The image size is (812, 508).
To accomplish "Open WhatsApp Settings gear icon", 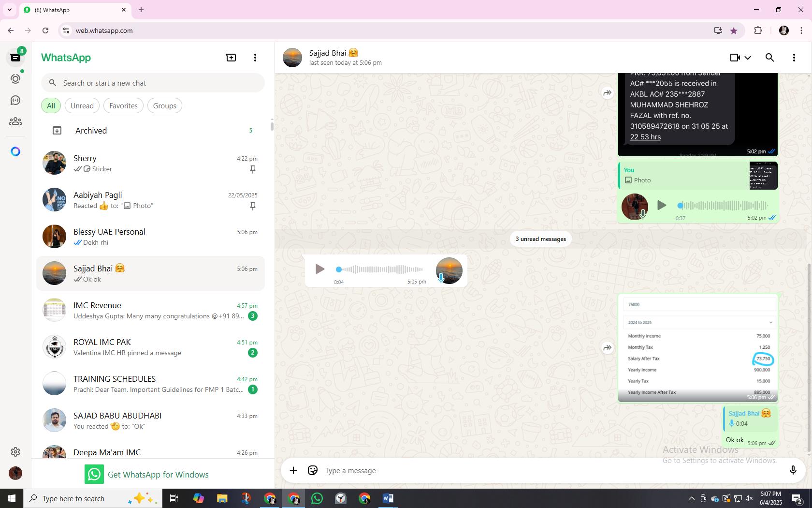I will point(15,451).
